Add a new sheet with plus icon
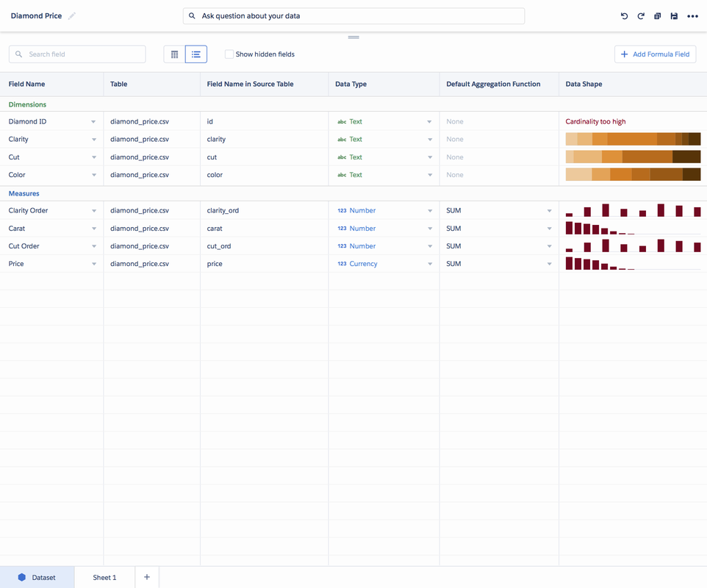Screen dimensions: 707x588 point(147,577)
